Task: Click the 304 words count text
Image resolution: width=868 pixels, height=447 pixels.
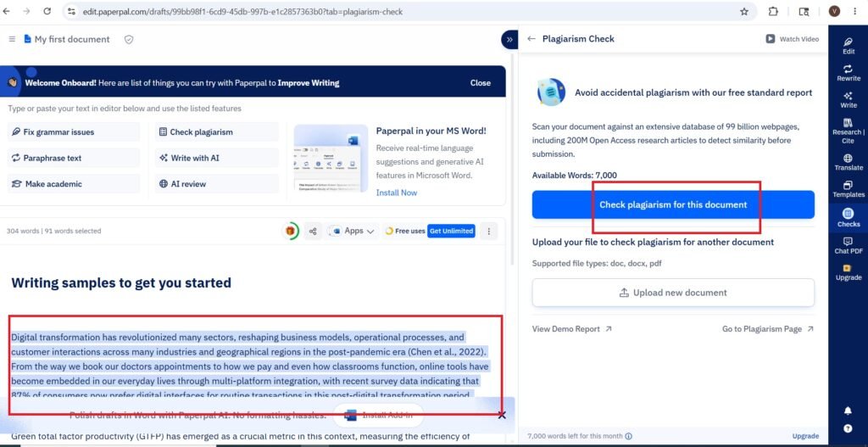Action: click(x=22, y=231)
